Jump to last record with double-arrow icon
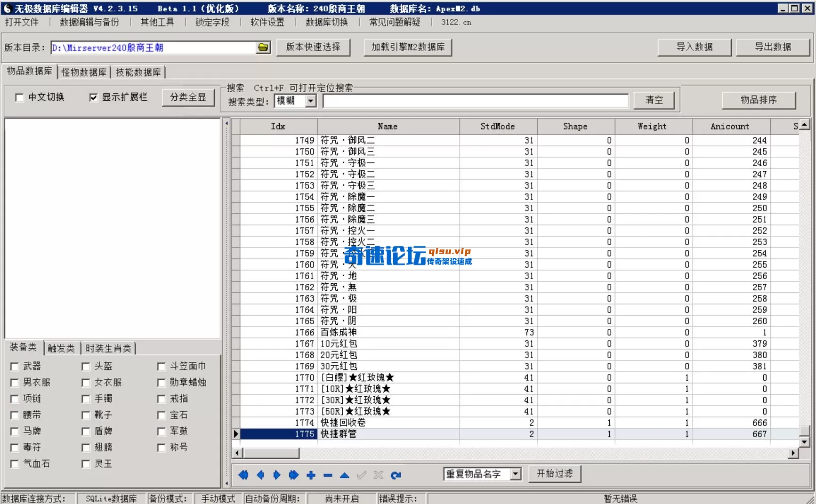The height and width of the screenshot is (504, 816). [293, 475]
